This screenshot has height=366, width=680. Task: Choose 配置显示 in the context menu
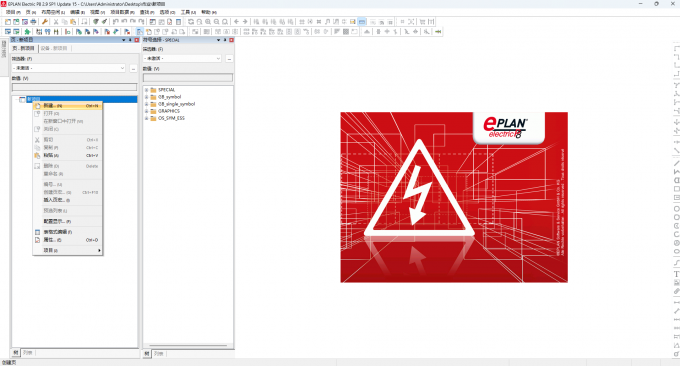[x=68, y=221]
